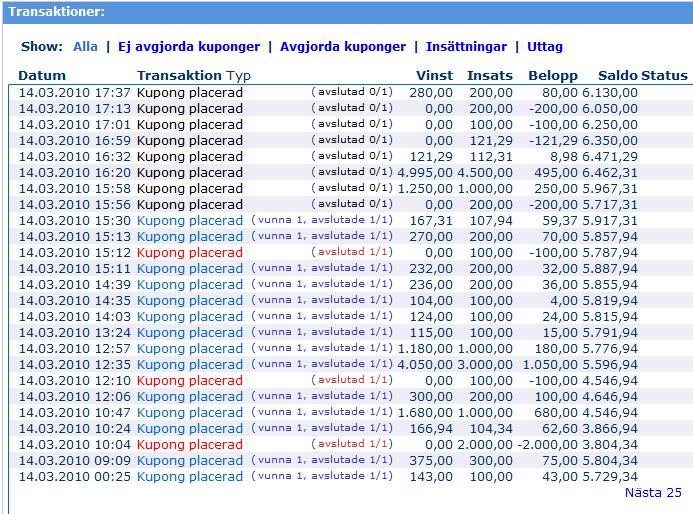Go to next page via Nästa 25
The width and height of the screenshot is (693, 514).
click(x=652, y=493)
